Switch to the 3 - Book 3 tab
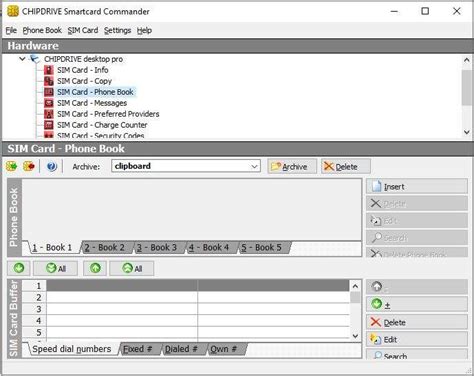The width and height of the screenshot is (474, 376). (157, 248)
